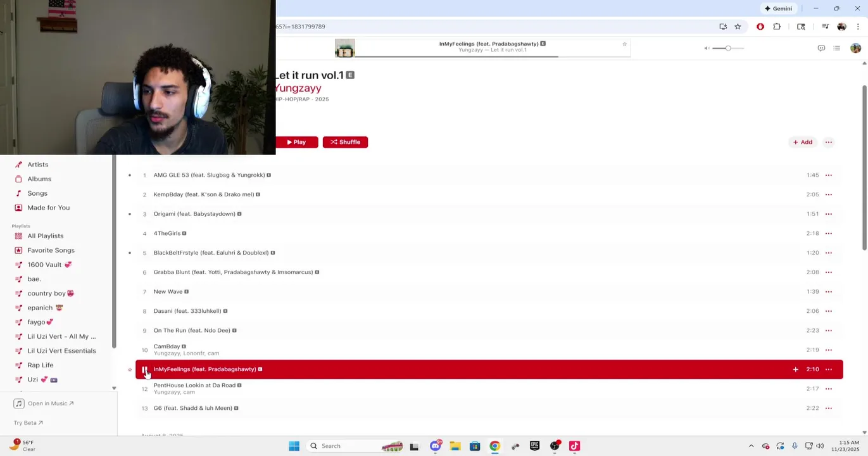
Task: Open more options for New Wave track
Action: pos(828,291)
